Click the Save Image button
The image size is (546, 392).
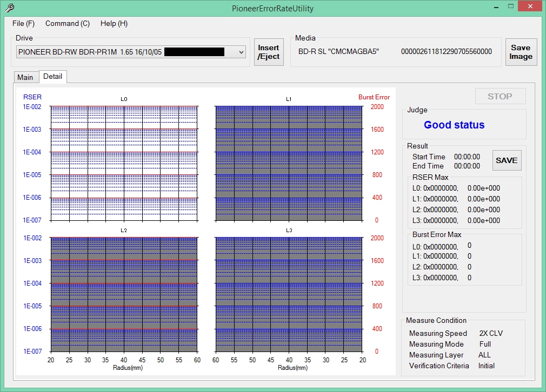(521, 52)
